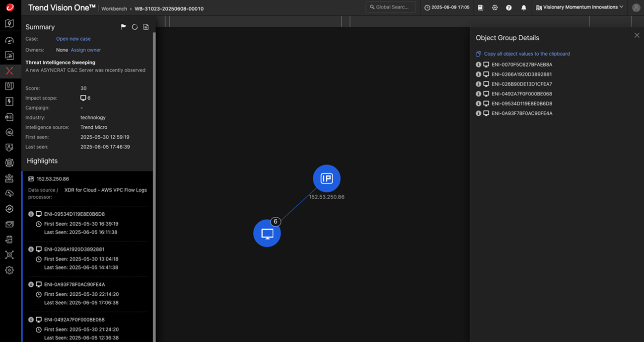Click the Global Search input field

(x=391, y=7)
